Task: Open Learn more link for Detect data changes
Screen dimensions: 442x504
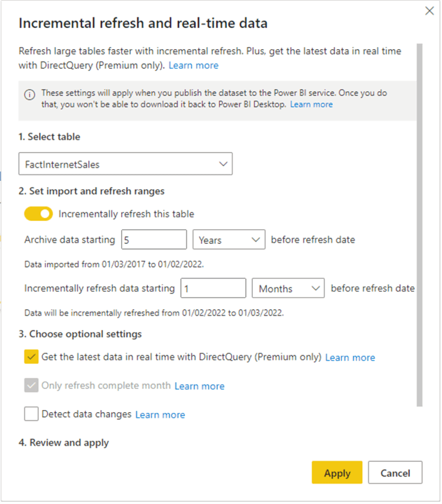Action: 160,415
